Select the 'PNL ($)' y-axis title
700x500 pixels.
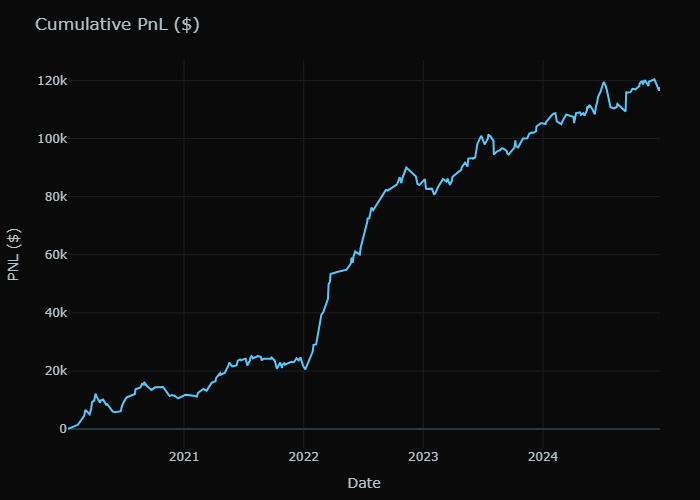click(14, 254)
